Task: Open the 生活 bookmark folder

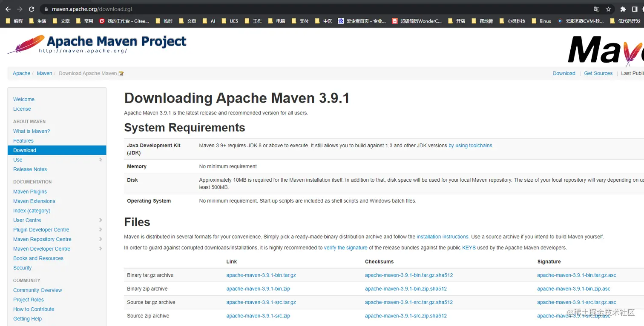Action: pyautogui.click(x=38, y=21)
